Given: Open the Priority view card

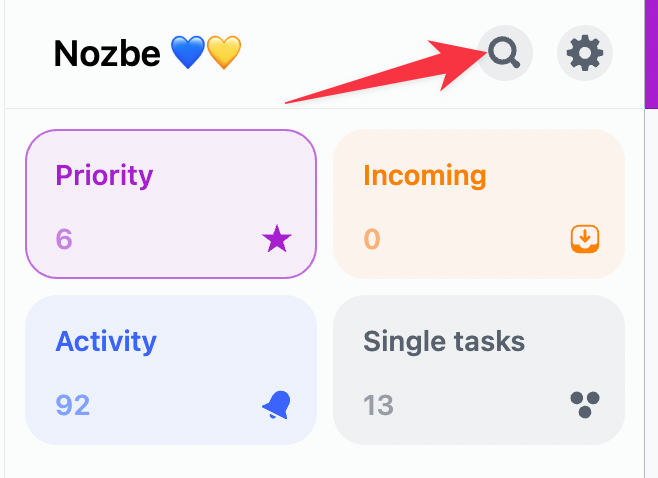Looking at the screenshot, I should click(171, 204).
